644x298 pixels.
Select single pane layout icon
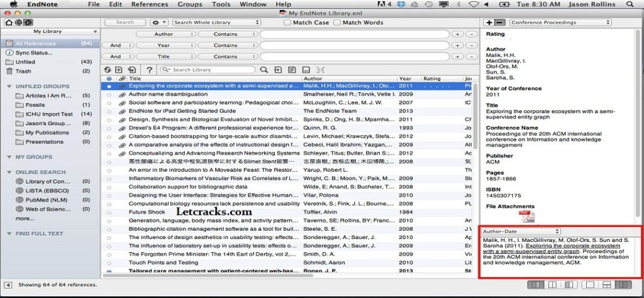(590, 284)
